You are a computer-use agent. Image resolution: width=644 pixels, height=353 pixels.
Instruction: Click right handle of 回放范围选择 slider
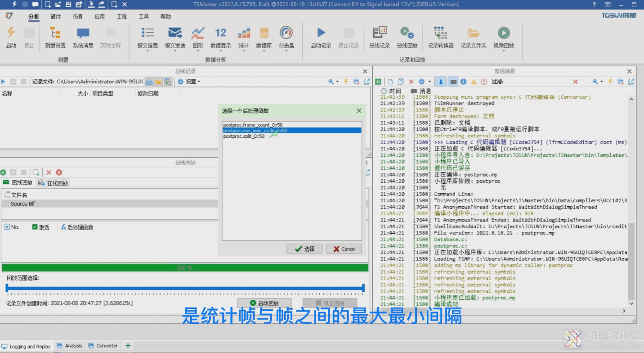363,288
